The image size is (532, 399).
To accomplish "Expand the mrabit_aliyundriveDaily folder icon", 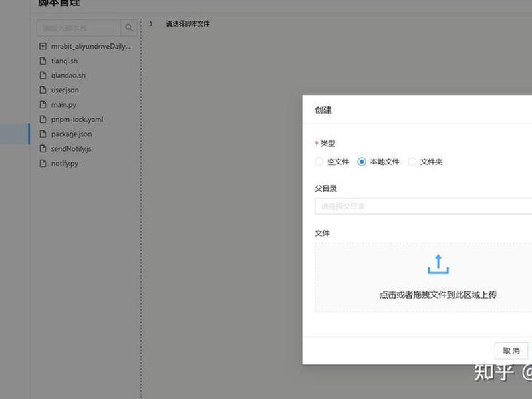I will (43, 46).
